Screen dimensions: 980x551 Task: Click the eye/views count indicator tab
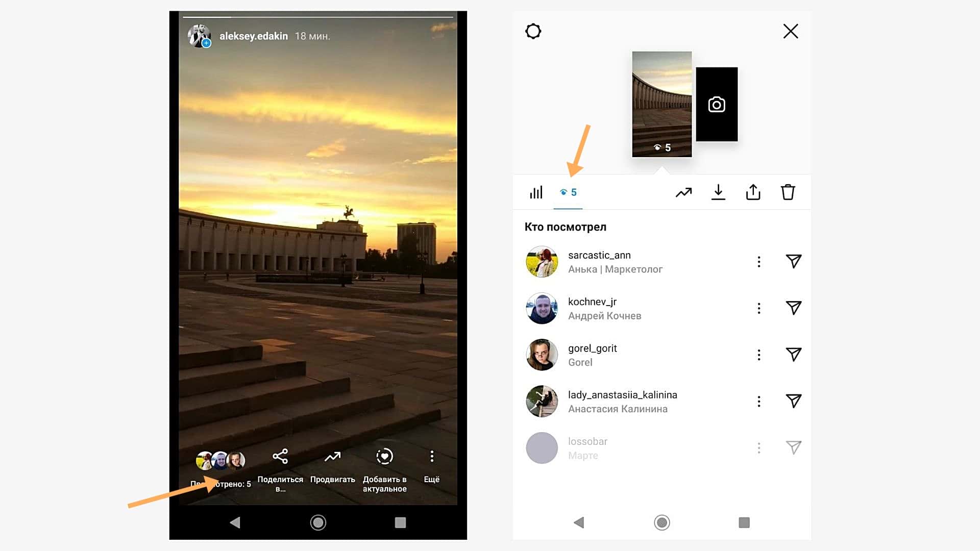pos(568,192)
